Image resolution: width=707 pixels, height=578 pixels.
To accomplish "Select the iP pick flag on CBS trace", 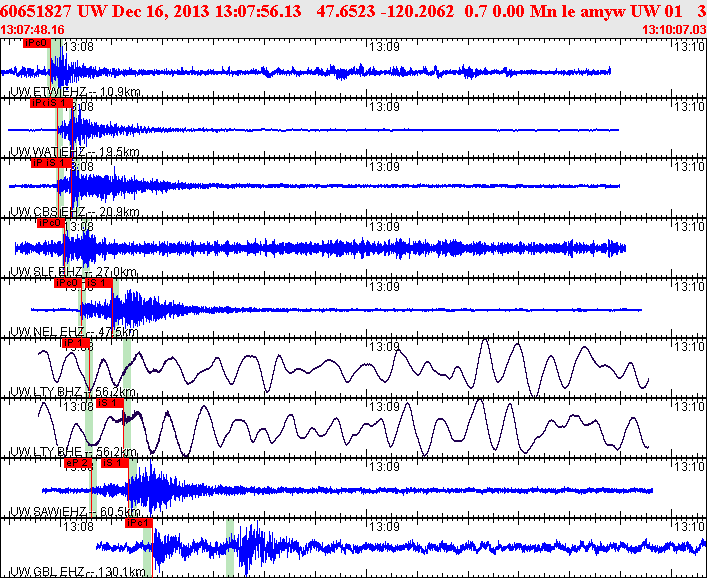I will [39, 162].
